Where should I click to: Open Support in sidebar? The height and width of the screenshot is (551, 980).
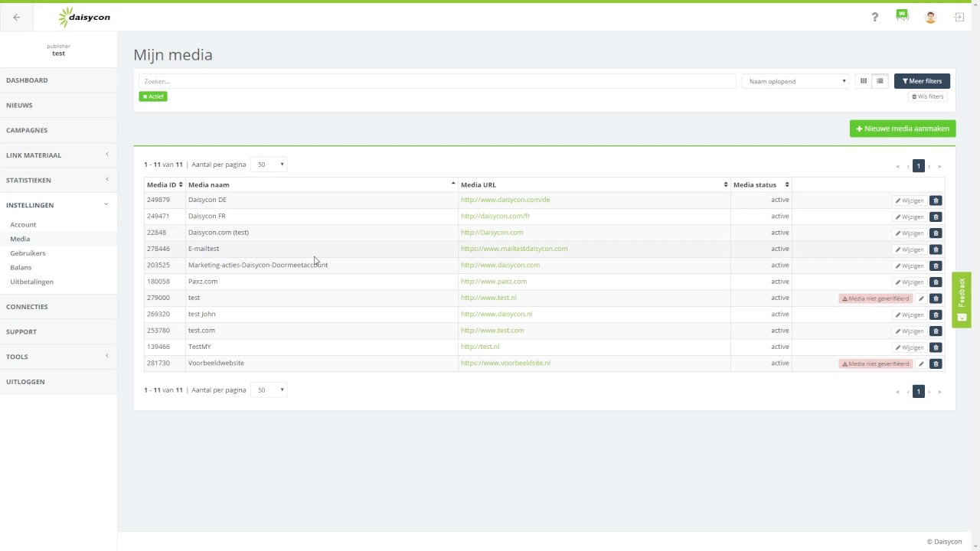(x=58, y=331)
